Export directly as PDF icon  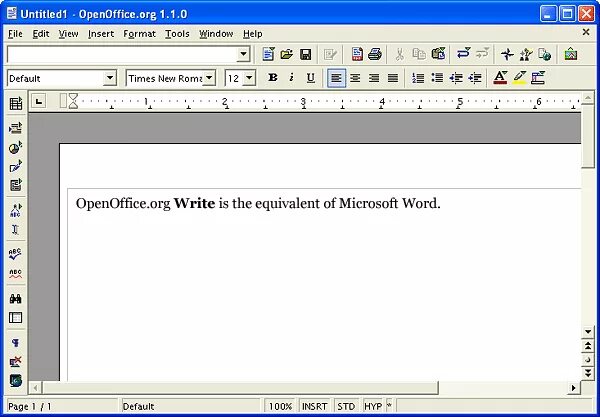(x=357, y=54)
